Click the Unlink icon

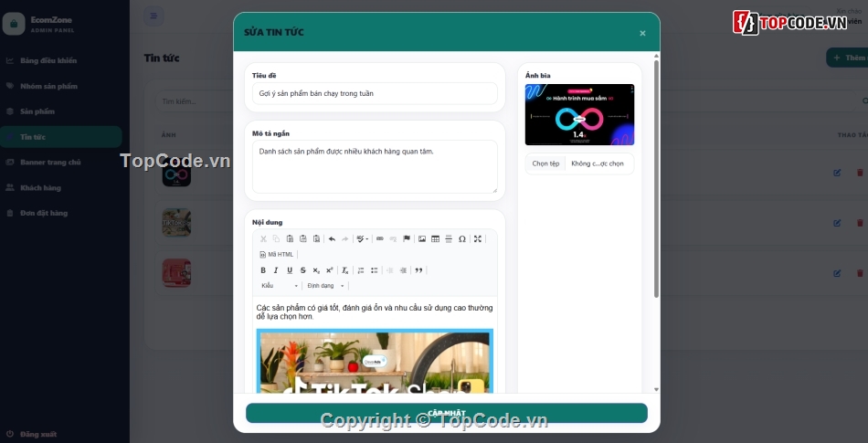[393, 239]
